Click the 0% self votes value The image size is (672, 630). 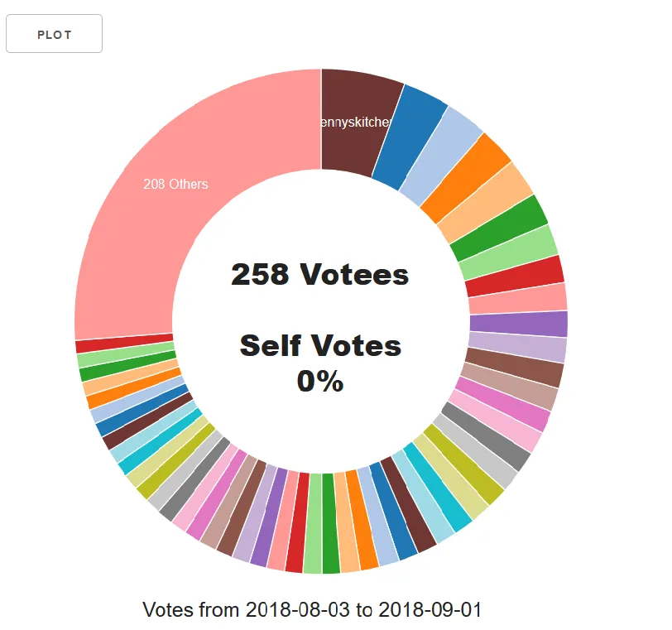pos(320,381)
